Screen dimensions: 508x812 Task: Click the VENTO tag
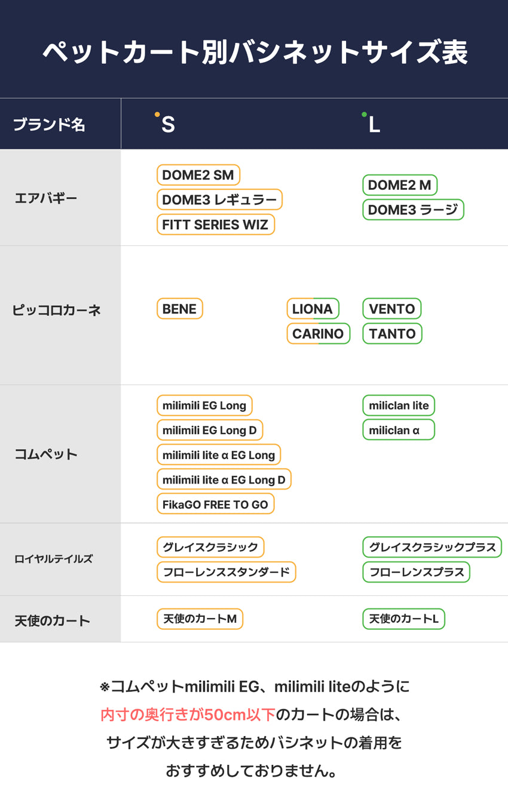(x=392, y=309)
